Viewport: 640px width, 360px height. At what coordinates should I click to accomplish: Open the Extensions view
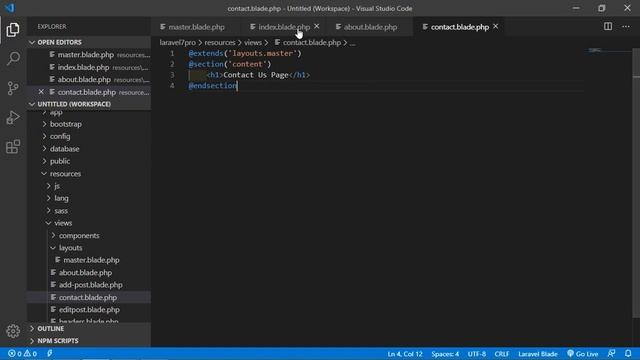13,147
